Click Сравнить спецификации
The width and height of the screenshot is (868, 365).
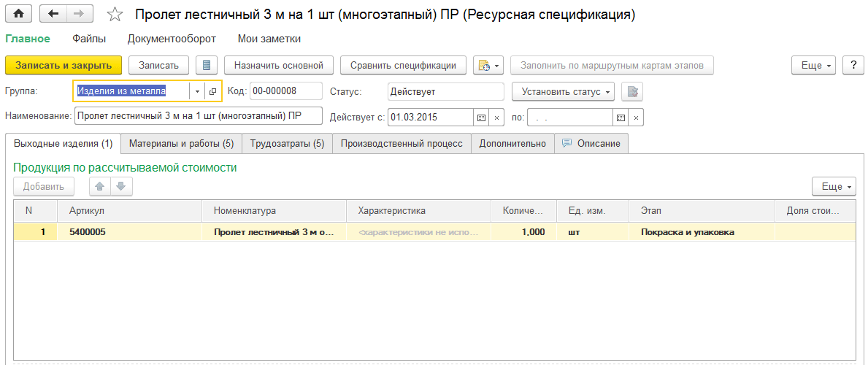[403, 65]
